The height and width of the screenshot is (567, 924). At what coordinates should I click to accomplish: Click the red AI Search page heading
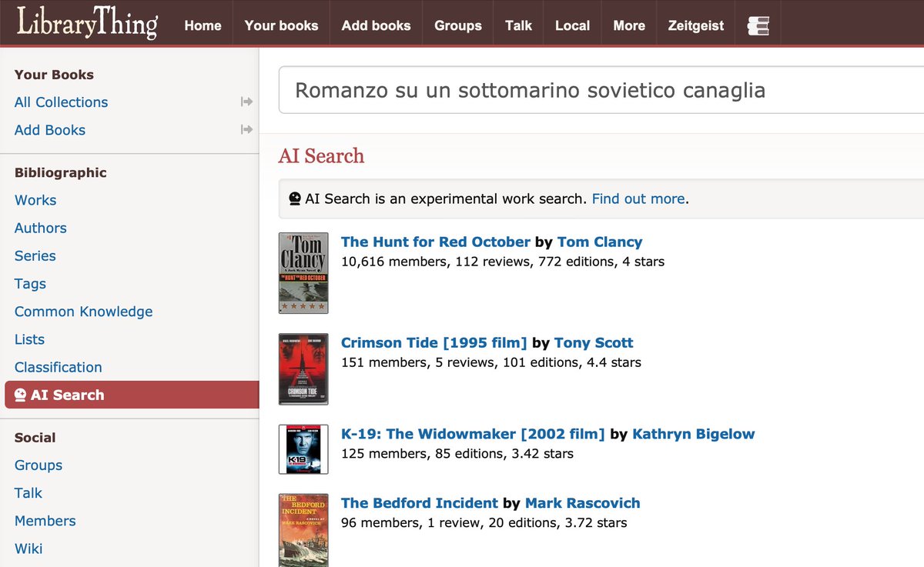(321, 156)
